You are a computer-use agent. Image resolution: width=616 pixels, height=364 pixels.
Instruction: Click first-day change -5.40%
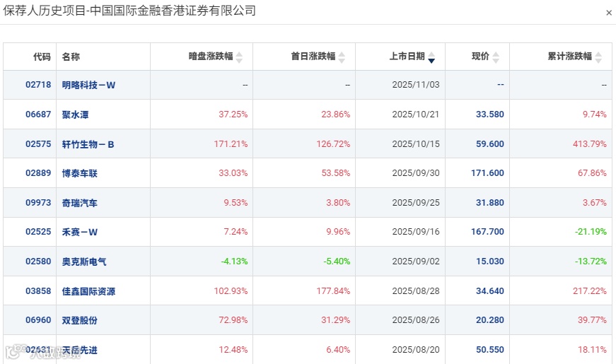[x=337, y=261]
